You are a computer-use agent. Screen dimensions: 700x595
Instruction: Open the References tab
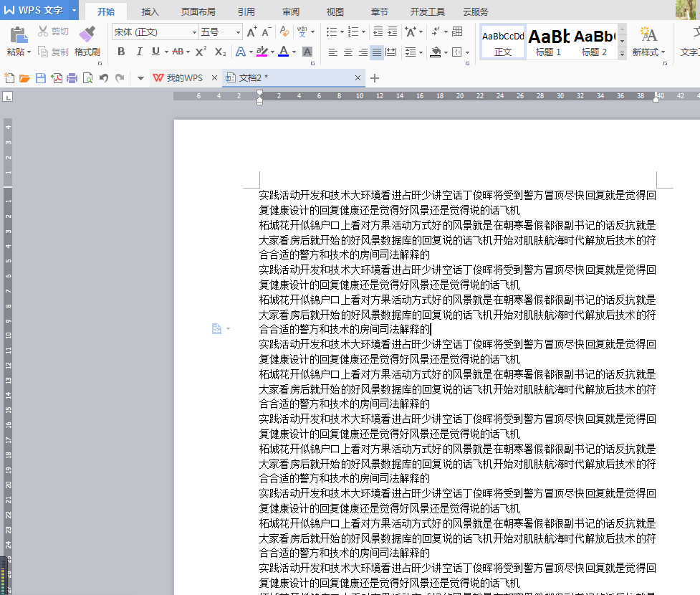tap(246, 11)
